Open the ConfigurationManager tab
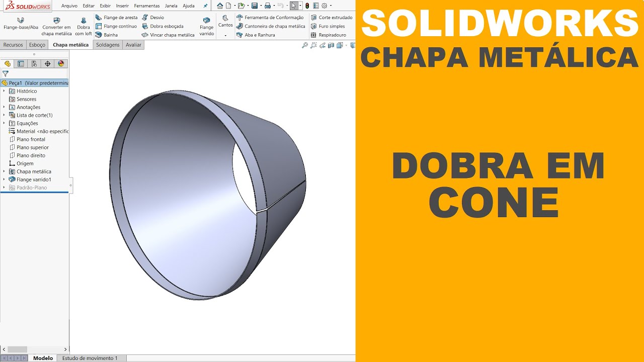The height and width of the screenshot is (362, 644). click(34, 64)
